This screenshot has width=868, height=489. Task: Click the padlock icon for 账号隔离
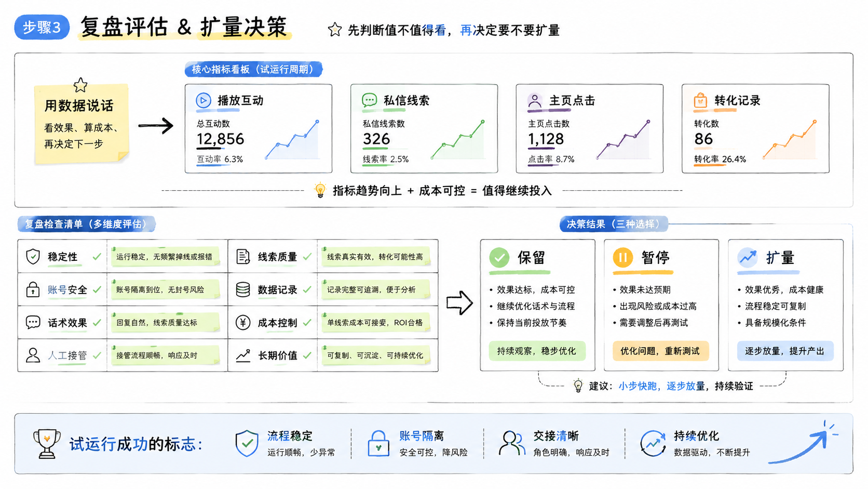pyautogui.click(x=378, y=443)
